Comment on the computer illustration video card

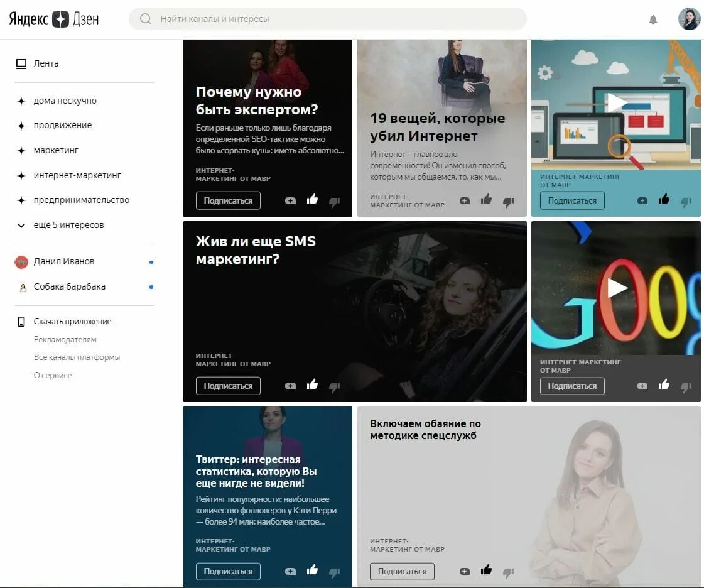point(642,201)
